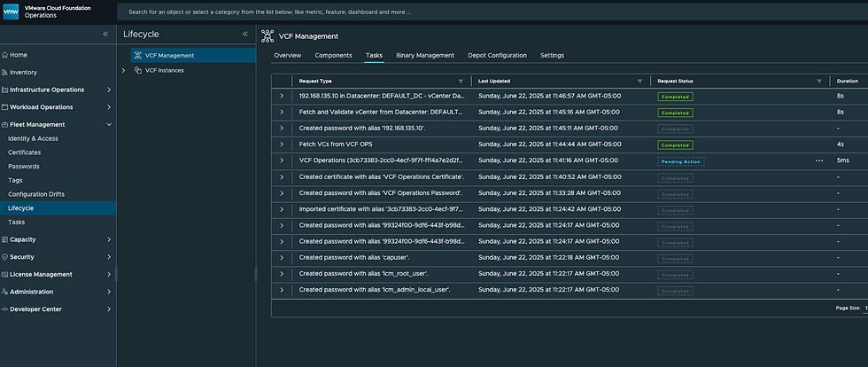This screenshot has height=367, width=868.
Task: Expand the VCF Operations pending row
Action: click(282, 160)
